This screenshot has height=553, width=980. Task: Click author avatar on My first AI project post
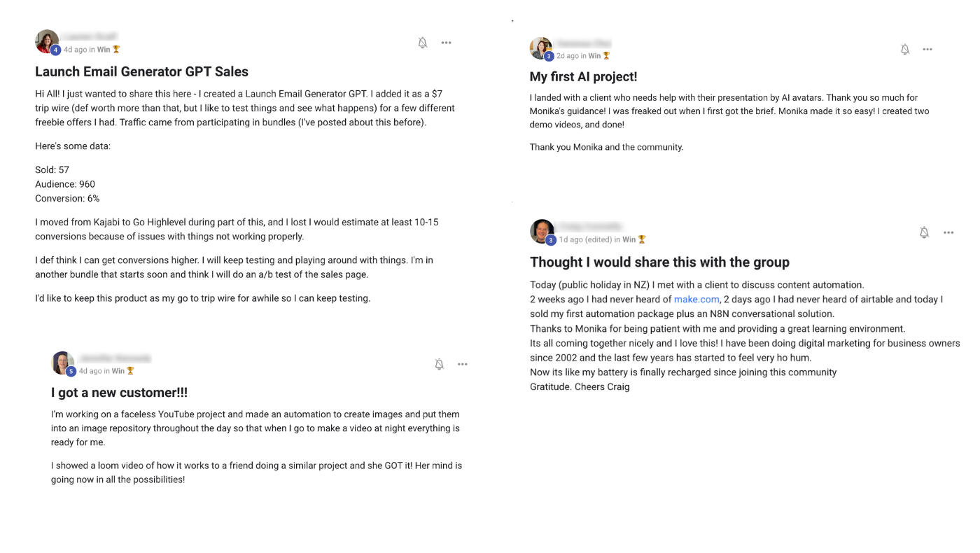pos(541,48)
